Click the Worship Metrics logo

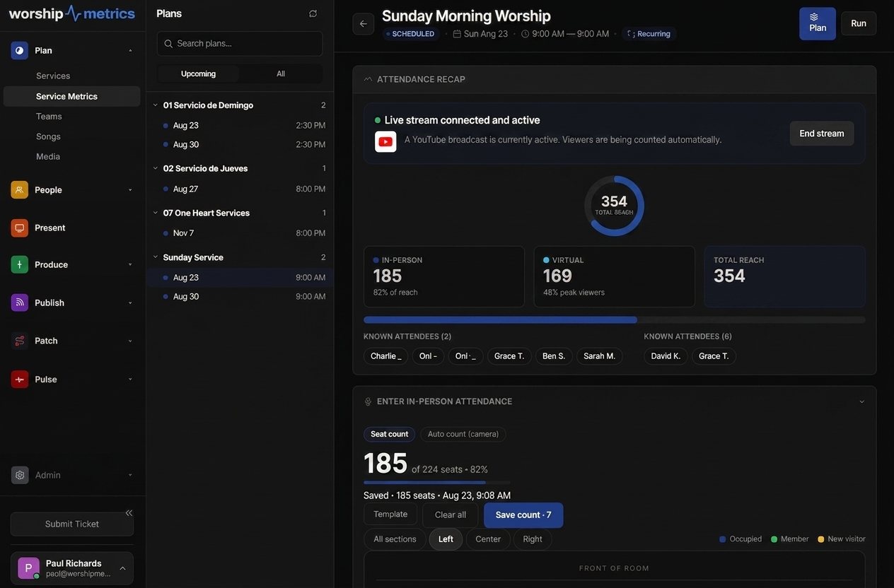tap(71, 13)
